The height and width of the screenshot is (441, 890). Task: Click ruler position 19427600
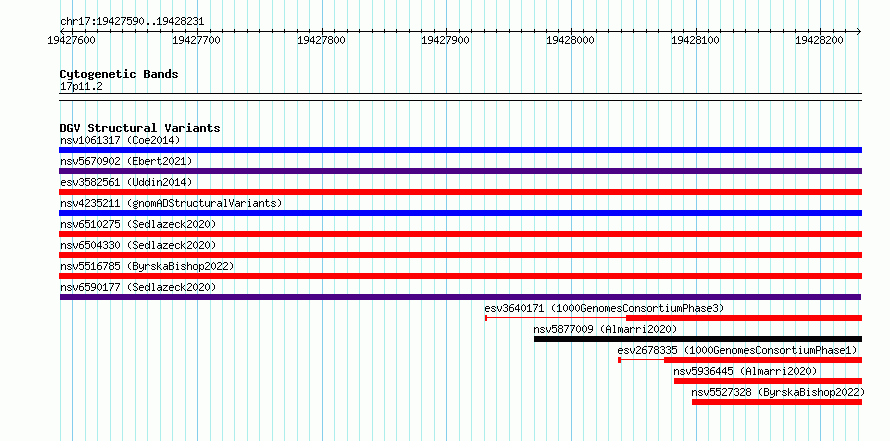coord(72,40)
